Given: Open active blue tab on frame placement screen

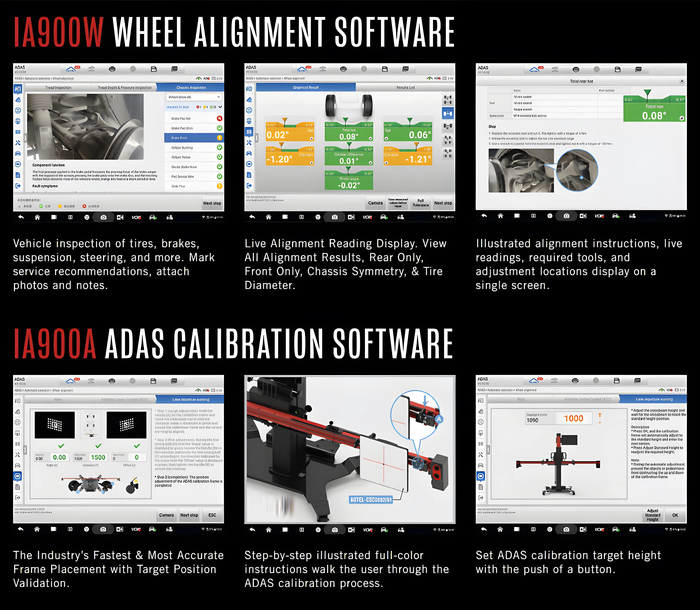Looking at the screenshot, I should tap(190, 399).
